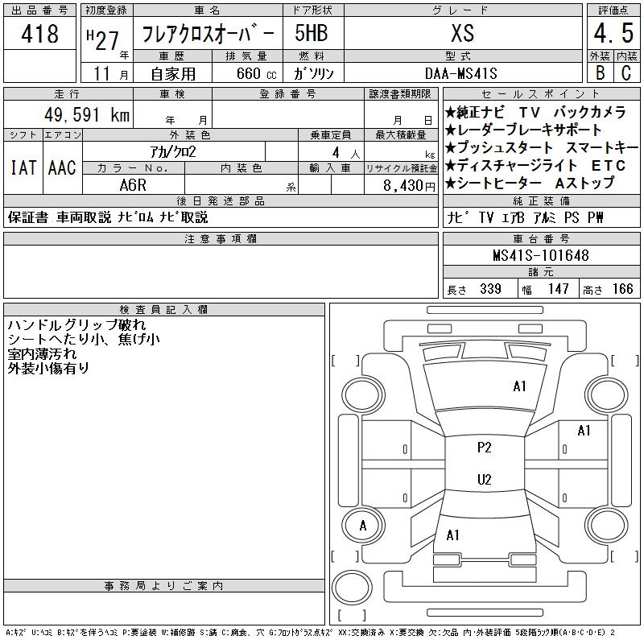Click the displacement value 660 cc
This screenshot has width=644, height=644.
click(256, 73)
